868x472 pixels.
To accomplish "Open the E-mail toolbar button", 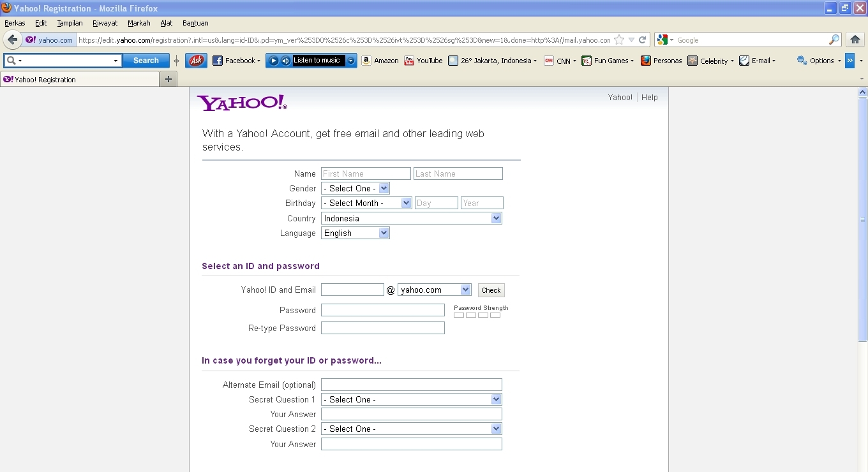I will (757, 61).
